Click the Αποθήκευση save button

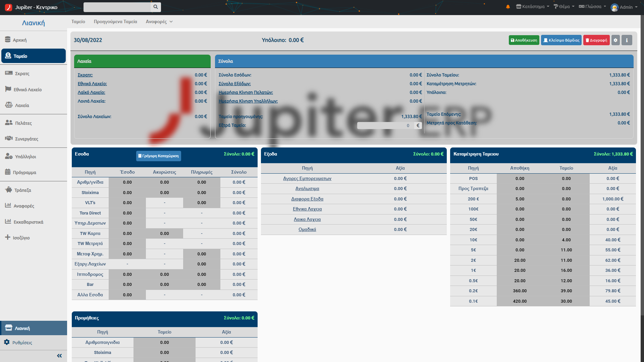coord(524,40)
